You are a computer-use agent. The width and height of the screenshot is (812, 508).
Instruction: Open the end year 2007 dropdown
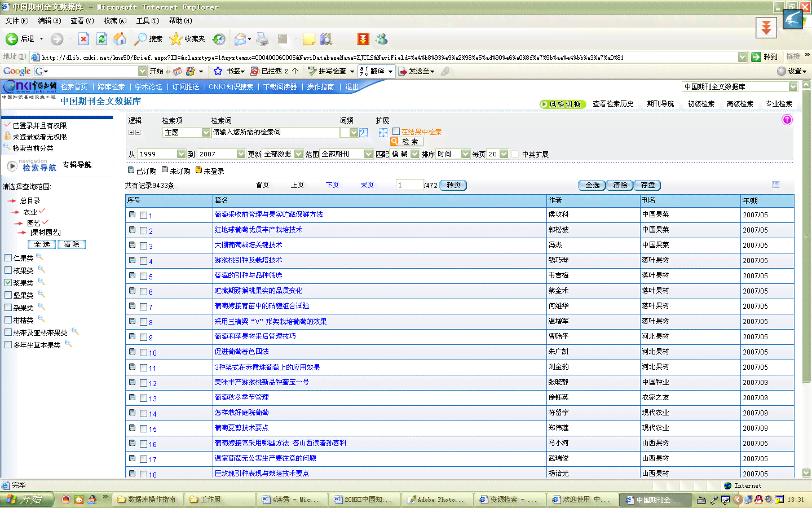click(241, 154)
